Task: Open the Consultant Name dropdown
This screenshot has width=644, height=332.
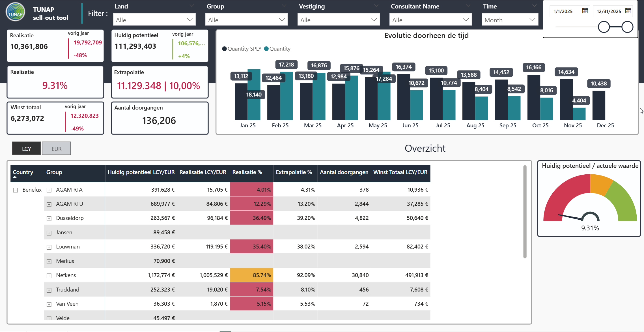Action: pos(430,20)
